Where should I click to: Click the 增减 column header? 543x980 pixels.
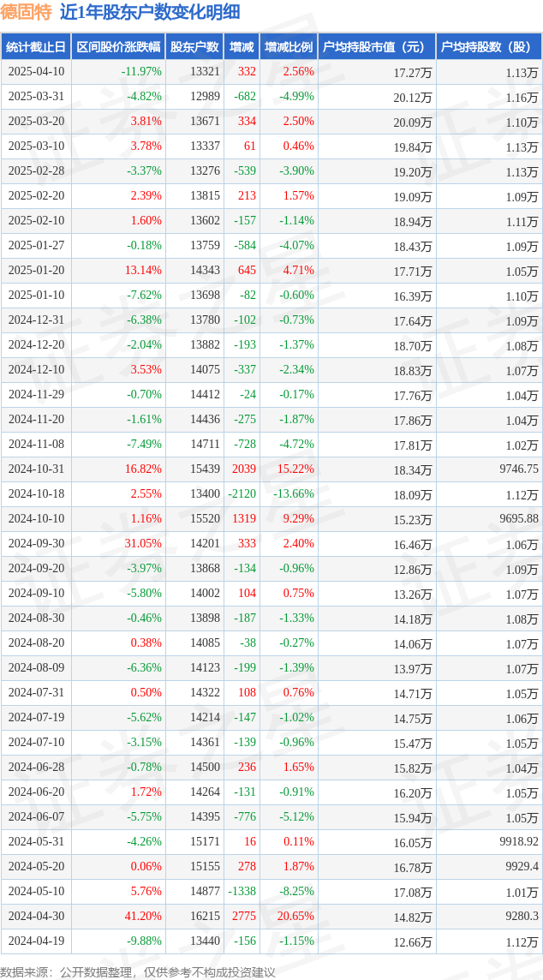(x=242, y=47)
